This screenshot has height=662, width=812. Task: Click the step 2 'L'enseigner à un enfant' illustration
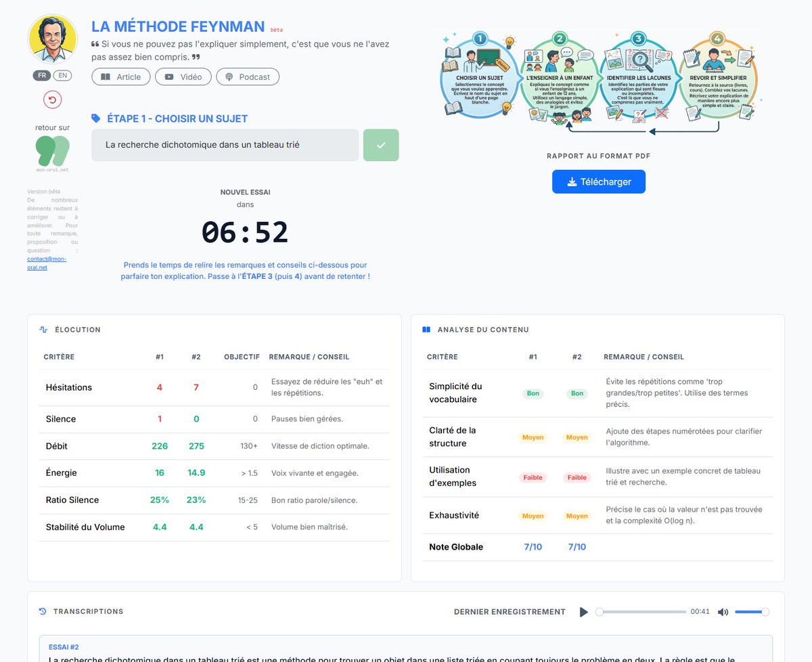[x=559, y=74]
